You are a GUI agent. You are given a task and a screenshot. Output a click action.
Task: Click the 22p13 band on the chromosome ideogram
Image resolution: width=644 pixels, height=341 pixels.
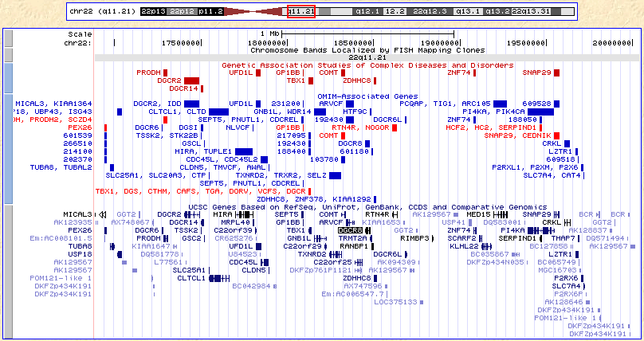tap(152, 13)
